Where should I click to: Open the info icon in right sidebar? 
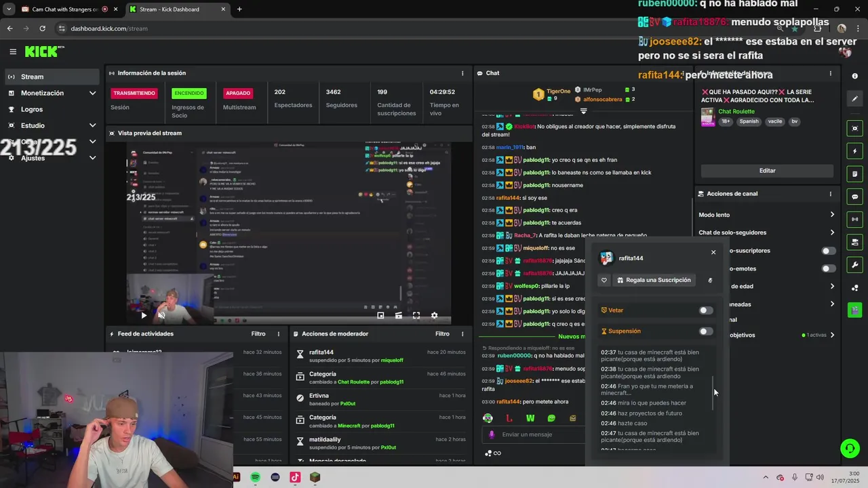tap(855, 76)
